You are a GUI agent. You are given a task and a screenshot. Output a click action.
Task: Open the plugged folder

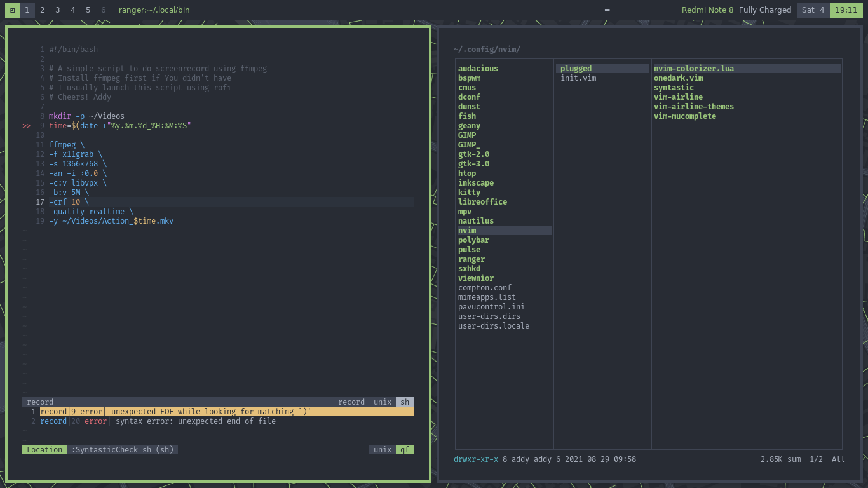click(602, 69)
